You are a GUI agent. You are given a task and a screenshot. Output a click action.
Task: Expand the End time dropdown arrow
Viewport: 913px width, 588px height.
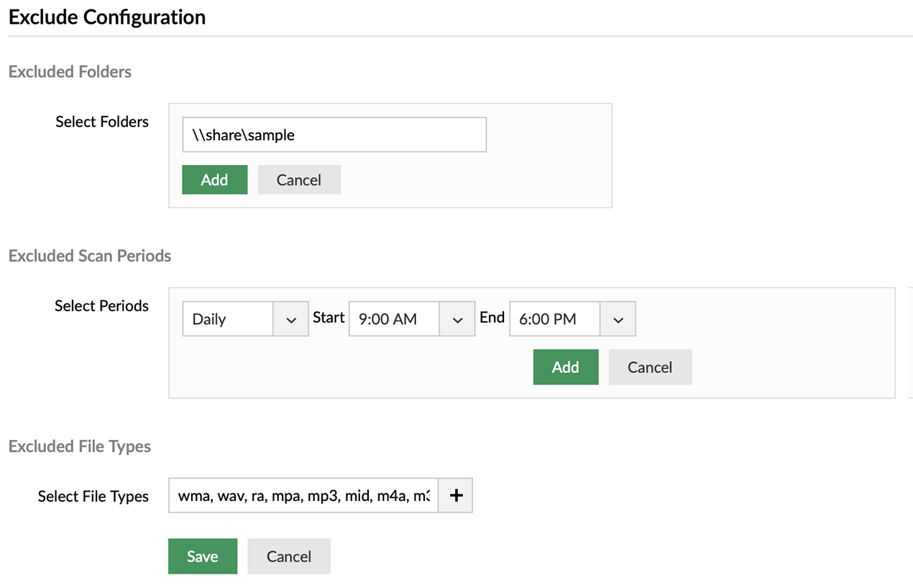[x=618, y=319]
